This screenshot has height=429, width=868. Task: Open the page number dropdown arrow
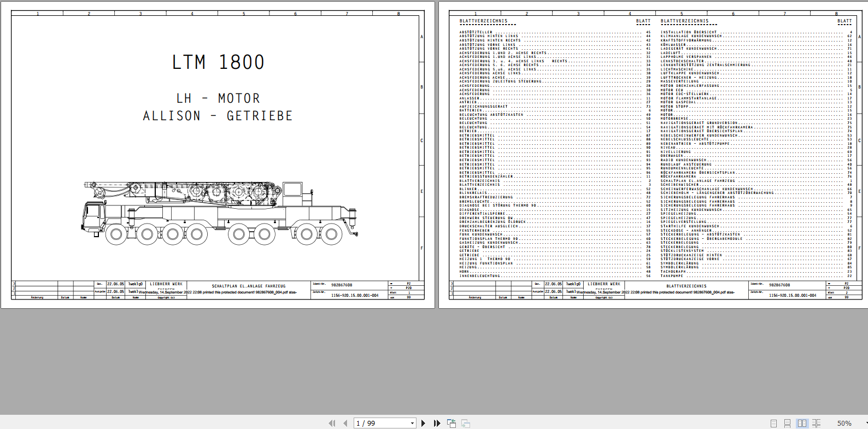(x=412, y=423)
